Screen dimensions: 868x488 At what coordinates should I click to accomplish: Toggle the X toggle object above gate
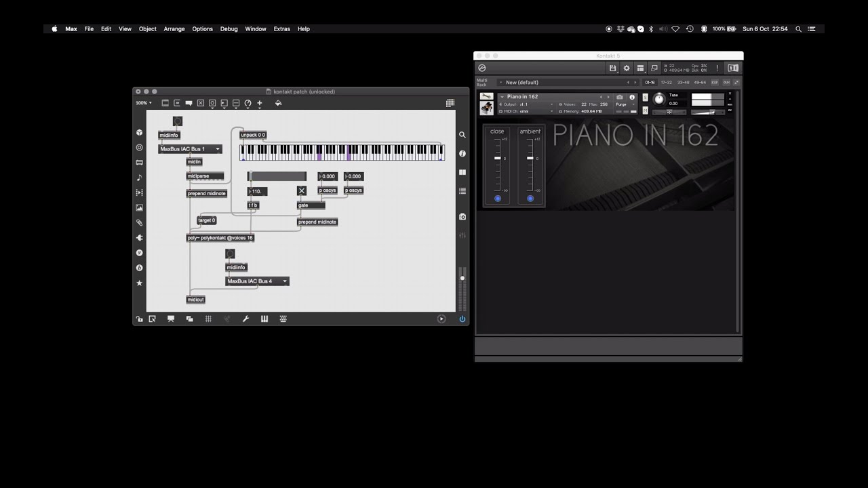pyautogui.click(x=302, y=191)
